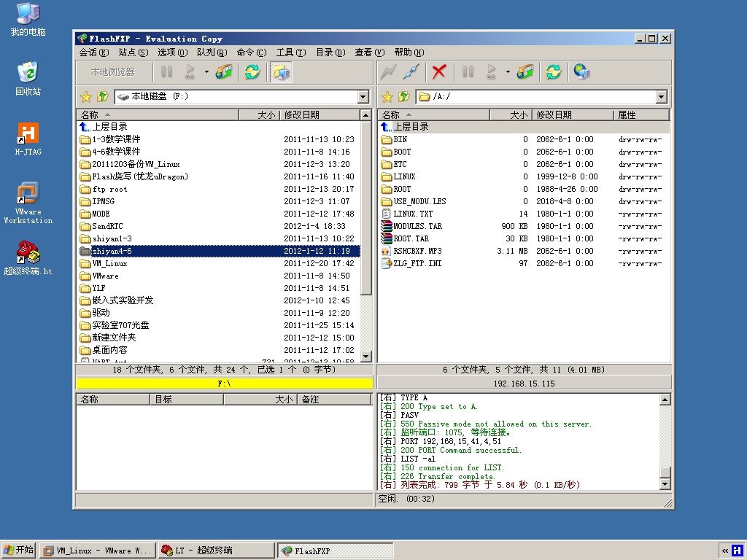This screenshot has height=560, width=747.
Task: Click the transfer selected icon in remote toolbar
Action: click(x=525, y=72)
